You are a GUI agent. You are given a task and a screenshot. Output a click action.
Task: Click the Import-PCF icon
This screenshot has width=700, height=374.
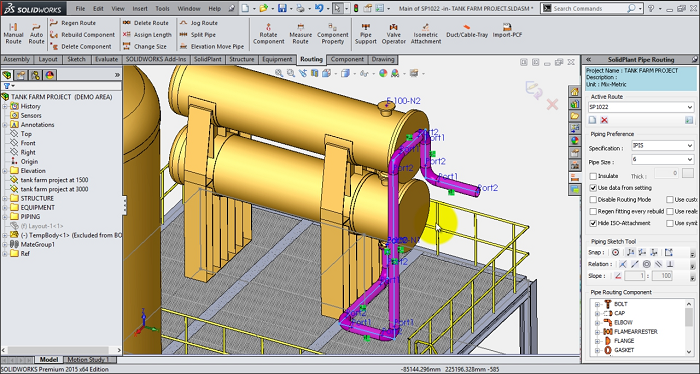[x=507, y=31]
